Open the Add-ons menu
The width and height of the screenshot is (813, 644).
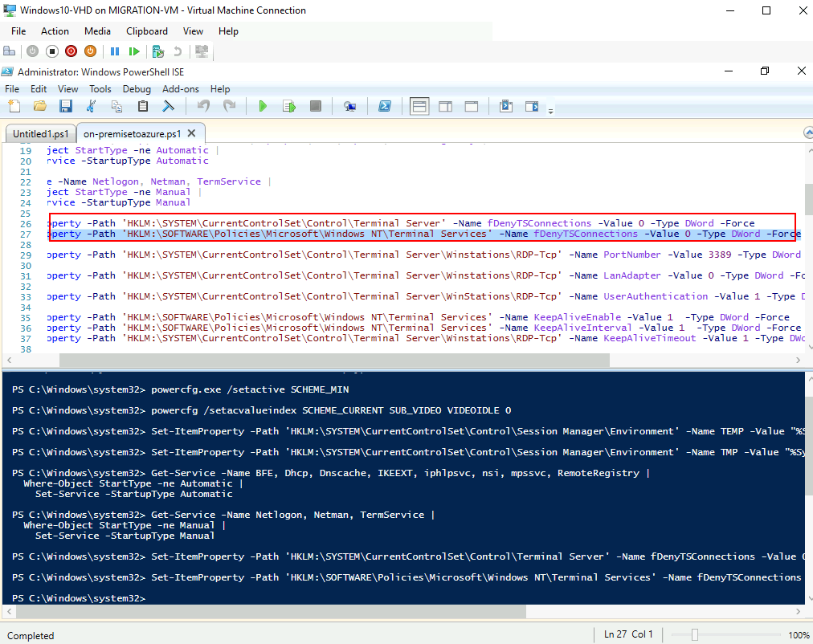pos(181,89)
